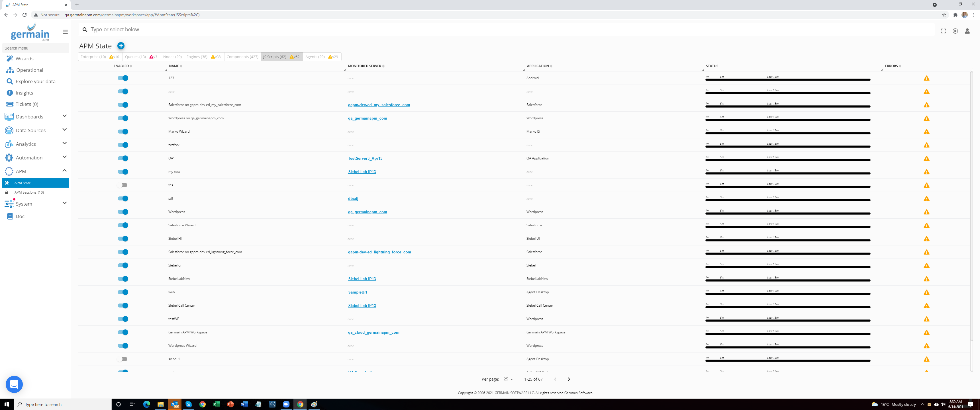Screen dimensions: 980x410
Task: Click the fullscreen icon in top bar
Action: point(943,31)
